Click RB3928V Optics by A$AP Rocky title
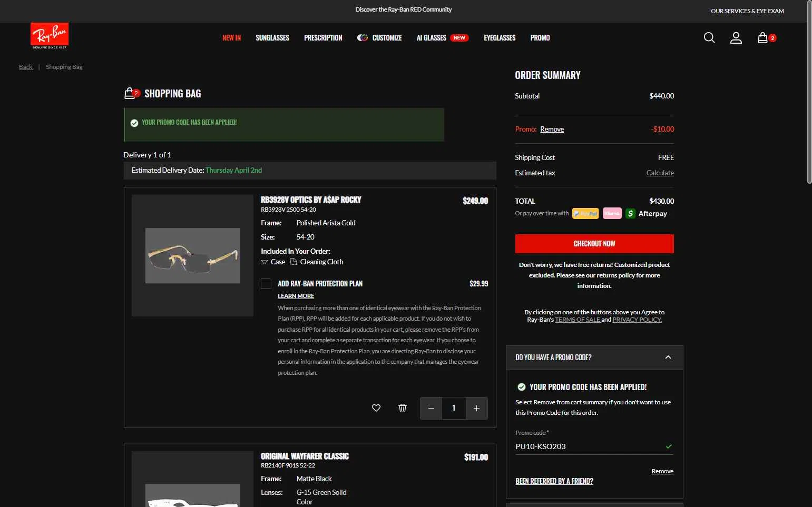 (311, 200)
